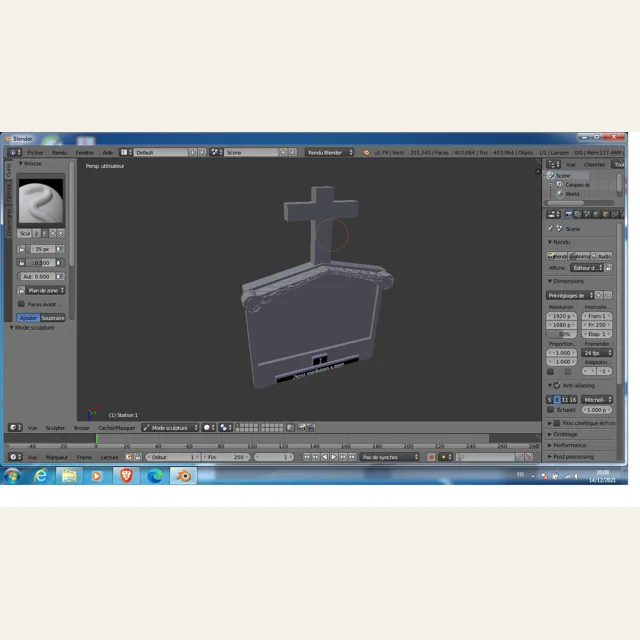640x640 pixels.
Task: Jump to last frame in timeline
Action: click(352, 457)
